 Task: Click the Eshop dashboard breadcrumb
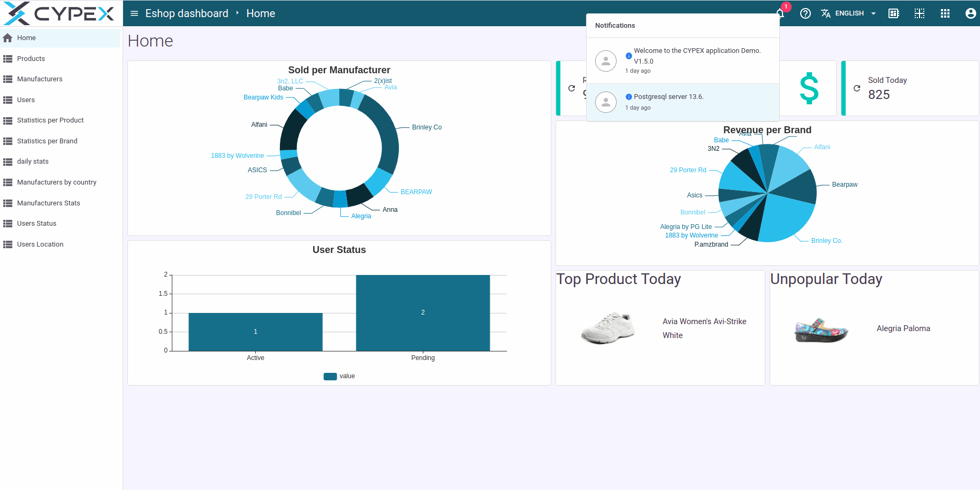[x=187, y=13]
